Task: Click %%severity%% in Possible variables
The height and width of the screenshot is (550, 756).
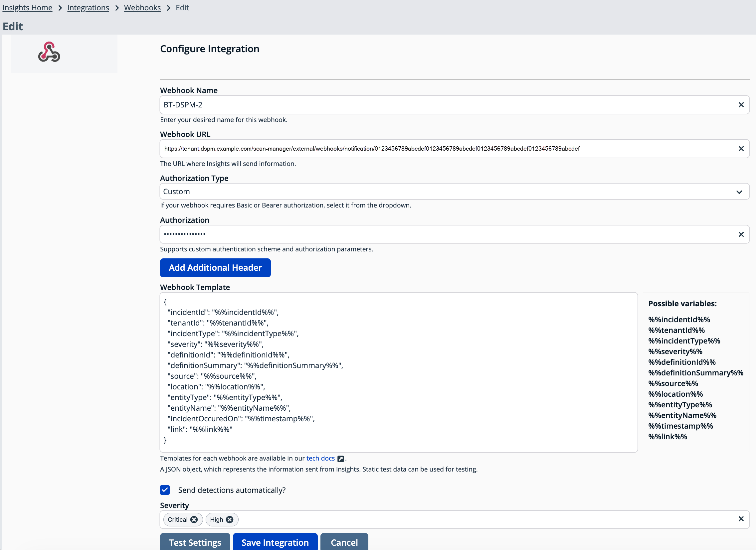Action: tap(675, 351)
